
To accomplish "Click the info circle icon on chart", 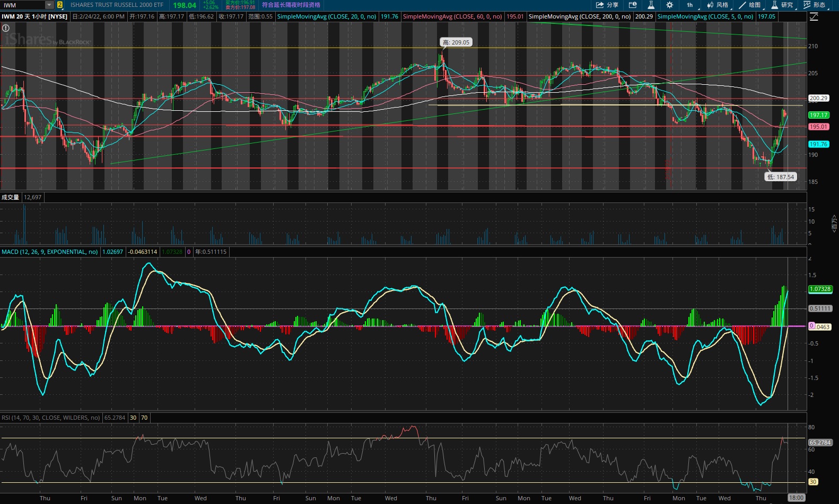I will (x=5, y=28).
